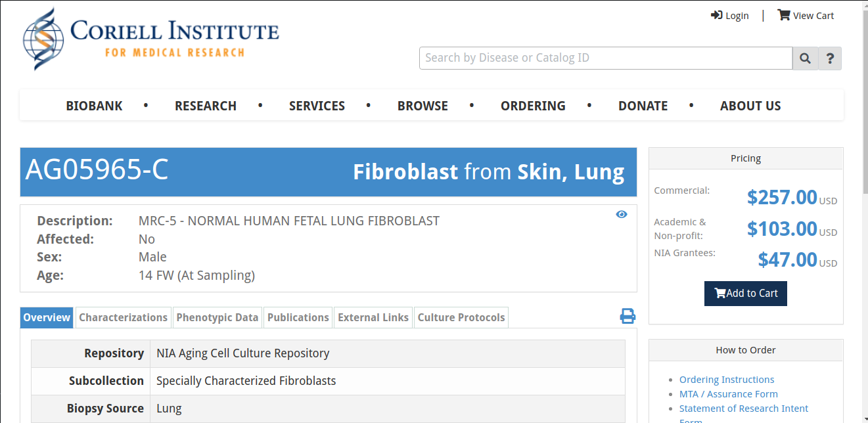Expand the RESEARCH navigation menu
Image resolution: width=868 pixels, height=423 pixels.
pyautogui.click(x=206, y=106)
